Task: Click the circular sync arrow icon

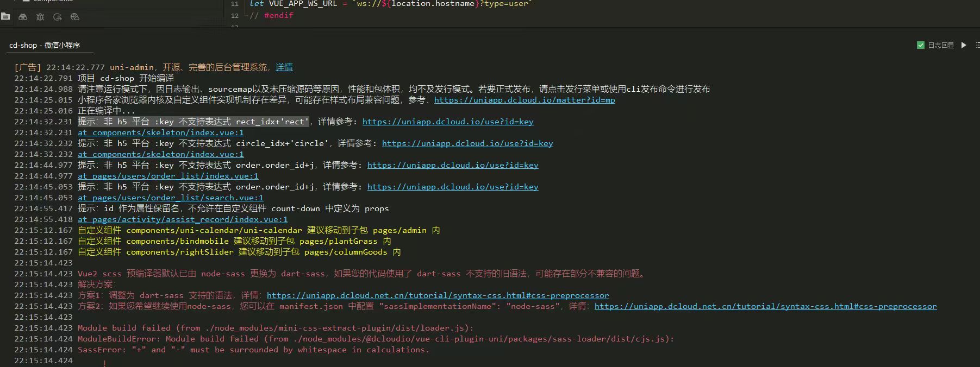Action: [58, 17]
